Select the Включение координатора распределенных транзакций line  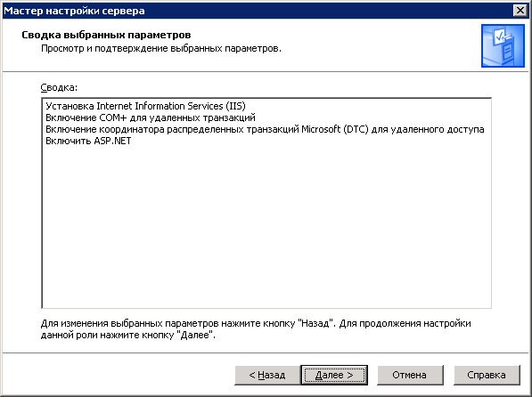click(265, 129)
